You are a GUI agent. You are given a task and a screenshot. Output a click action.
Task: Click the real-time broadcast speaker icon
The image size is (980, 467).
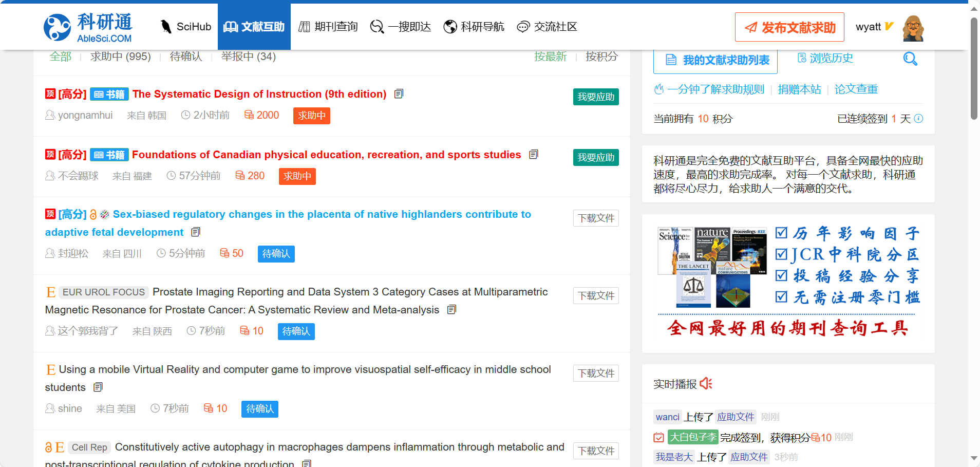click(706, 384)
